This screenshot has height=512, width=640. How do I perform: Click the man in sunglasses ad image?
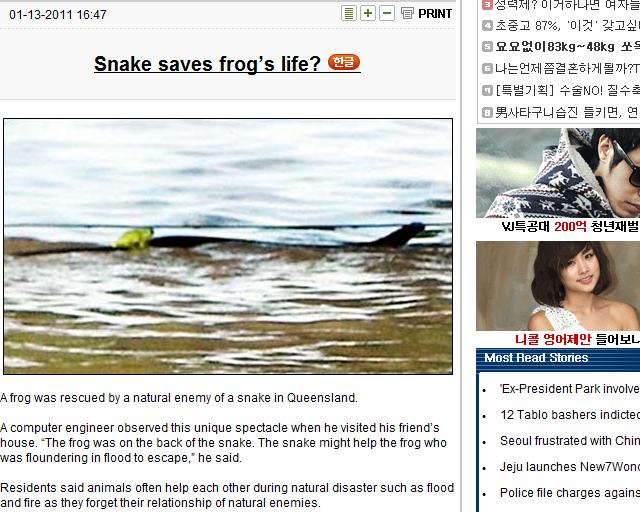[x=558, y=173]
